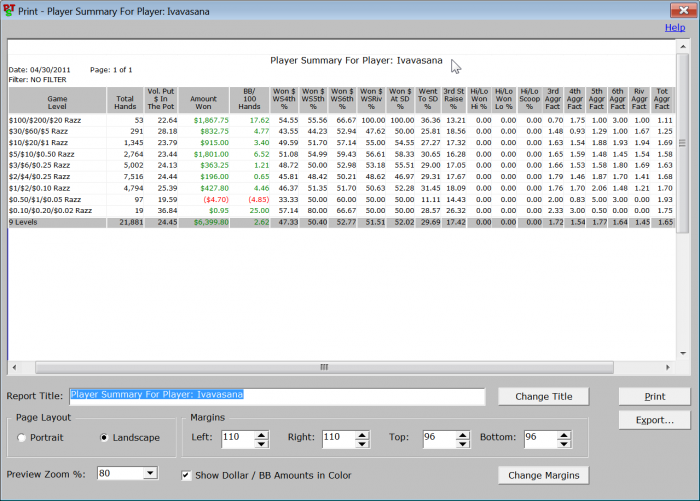Open the Preview Zoom % dropdown
The image size is (700, 501).
[x=150, y=473]
